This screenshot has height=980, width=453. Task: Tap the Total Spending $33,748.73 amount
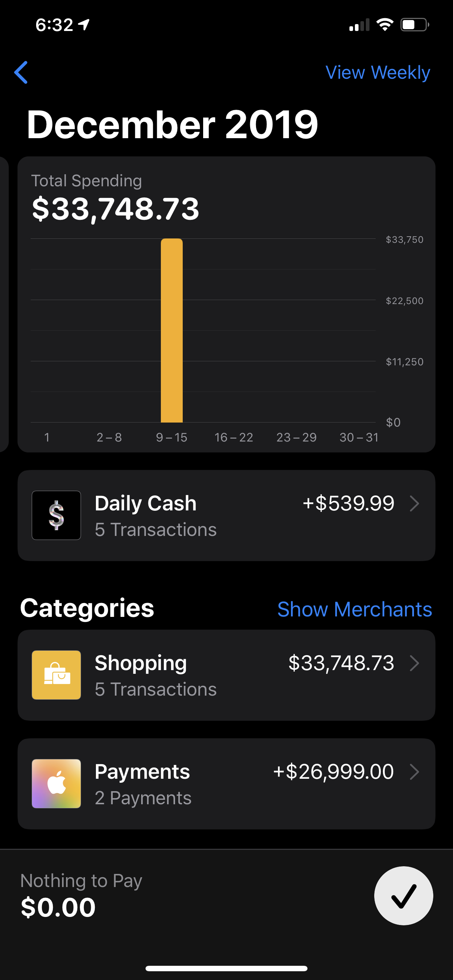tap(115, 209)
